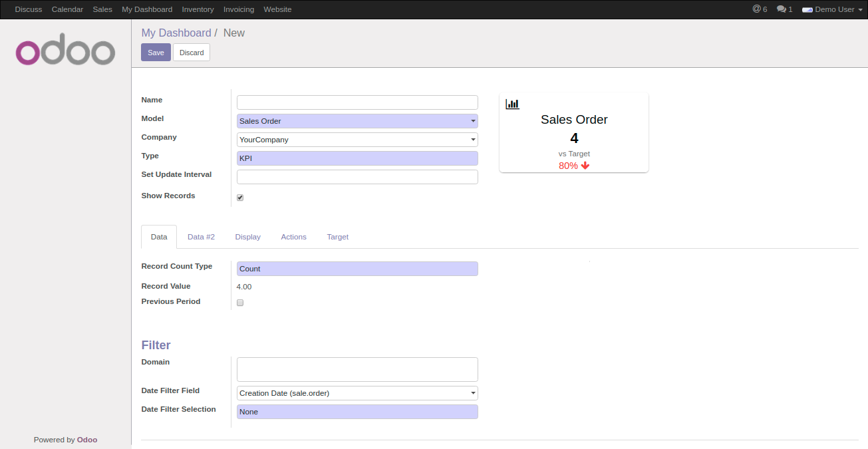
Task: Click into the Name input field
Action: 357,102
